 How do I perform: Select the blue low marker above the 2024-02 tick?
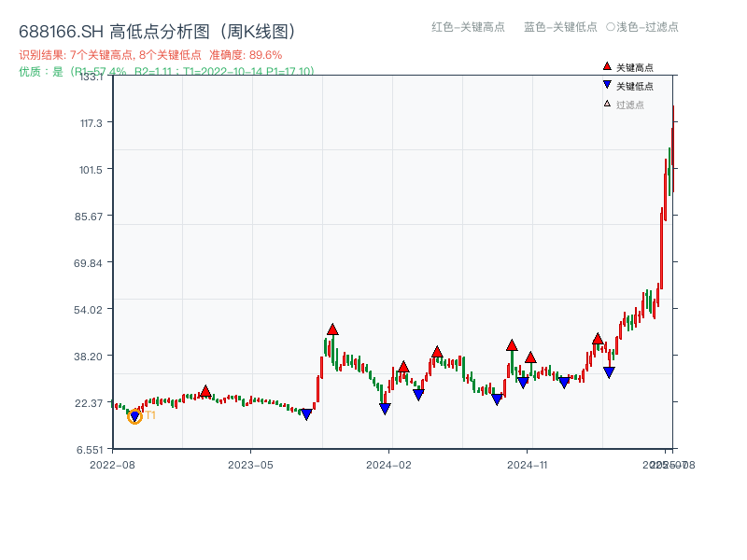[385, 409]
